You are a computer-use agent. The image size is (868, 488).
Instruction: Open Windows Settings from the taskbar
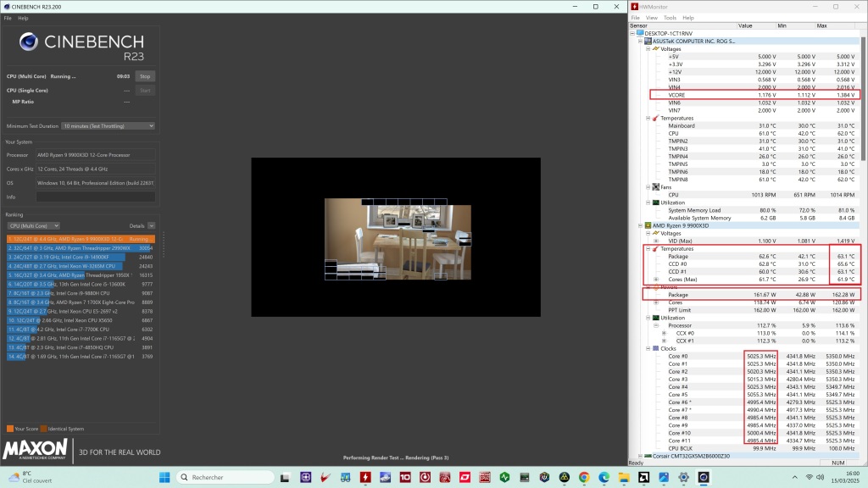(684, 477)
